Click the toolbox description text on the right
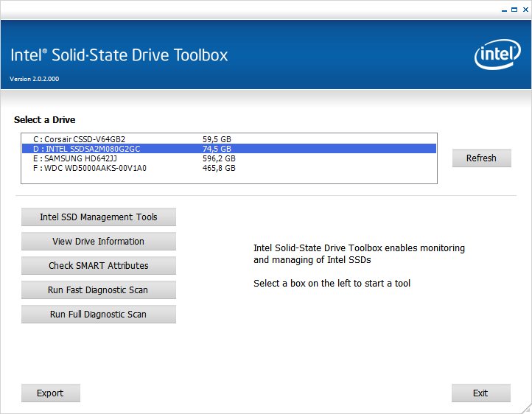Screen dimensions: 532x414 click(359, 253)
